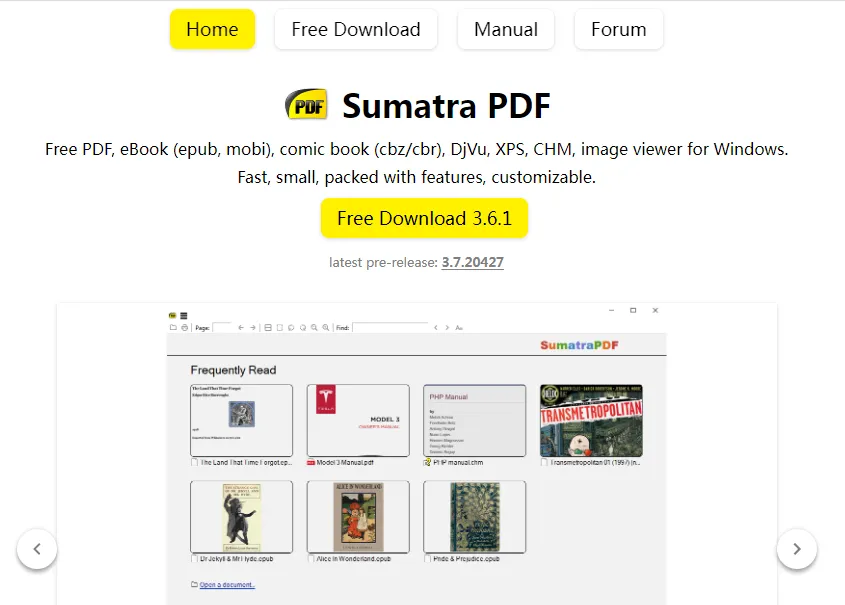Click the PHP manual.chm file name

[458, 462]
